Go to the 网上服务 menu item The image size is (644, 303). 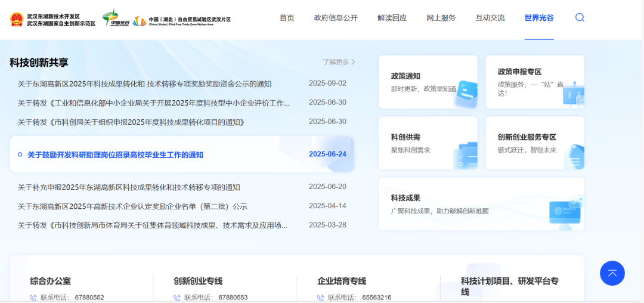[441, 18]
